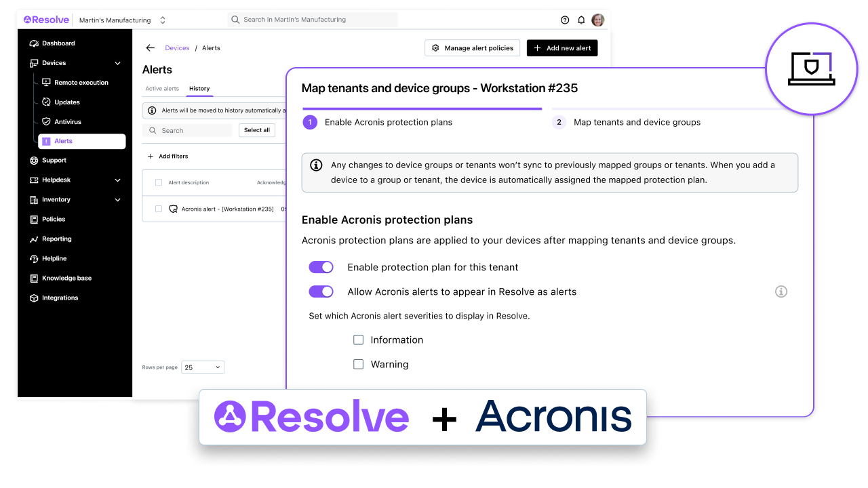Check the Information severity checkbox

[x=359, y=340]
